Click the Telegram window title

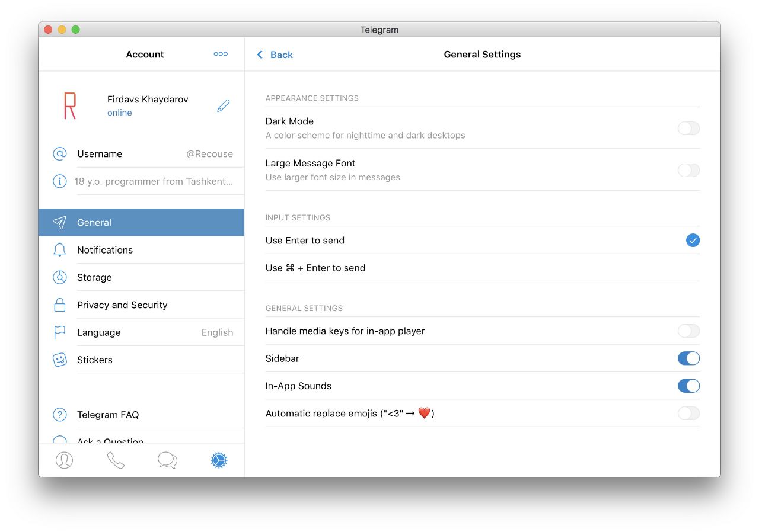point(379,30)
